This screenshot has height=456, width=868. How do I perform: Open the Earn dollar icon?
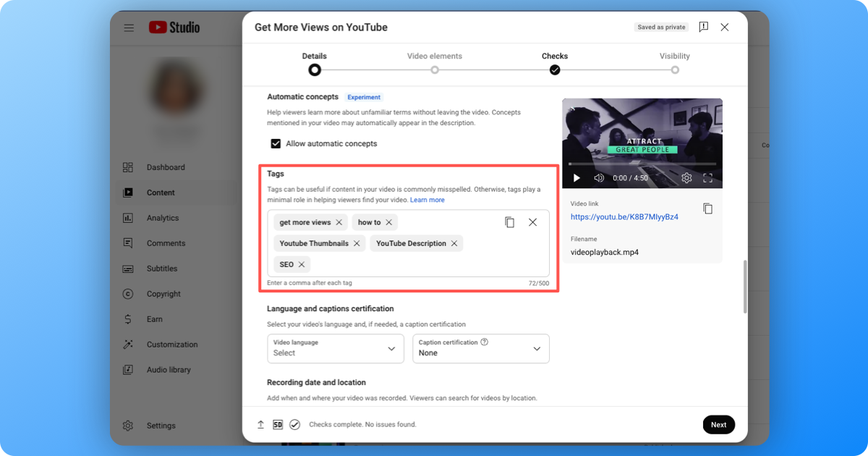click(x=128, y=319)
